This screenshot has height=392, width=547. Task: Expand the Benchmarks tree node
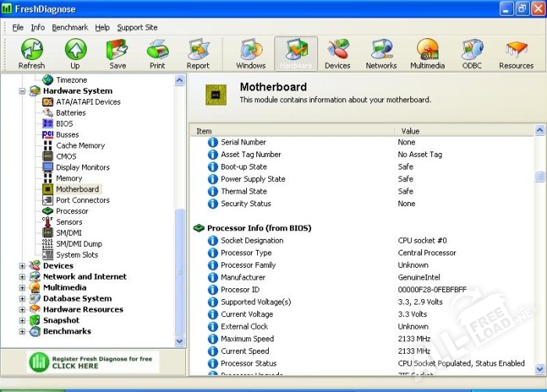(x=23, y=332)
